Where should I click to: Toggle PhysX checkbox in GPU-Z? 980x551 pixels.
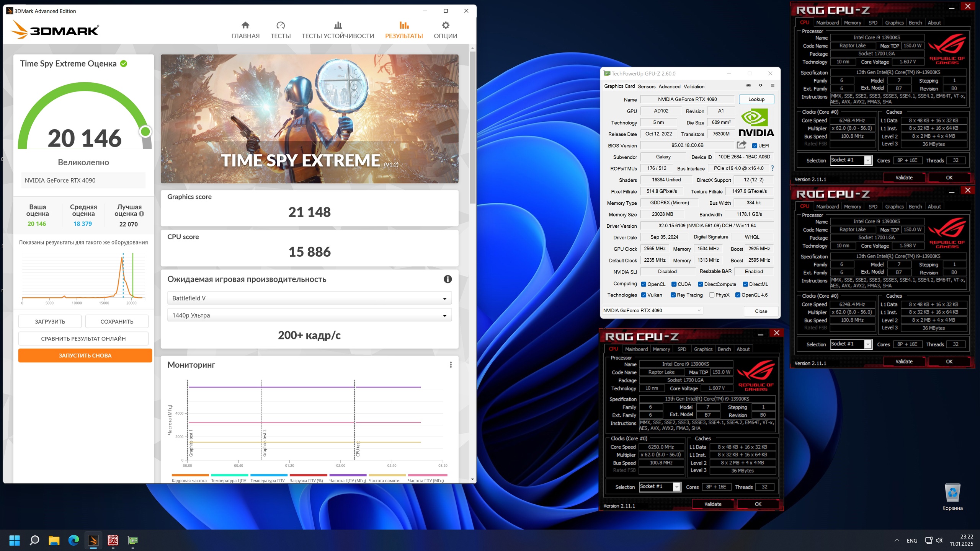(x=712, y=295)
